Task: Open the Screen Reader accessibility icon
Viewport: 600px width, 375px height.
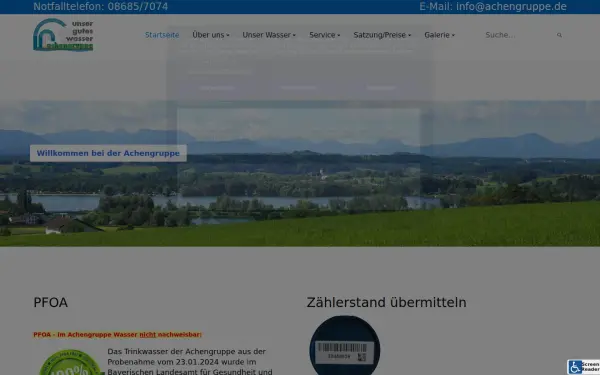Action: pos(584,367)
